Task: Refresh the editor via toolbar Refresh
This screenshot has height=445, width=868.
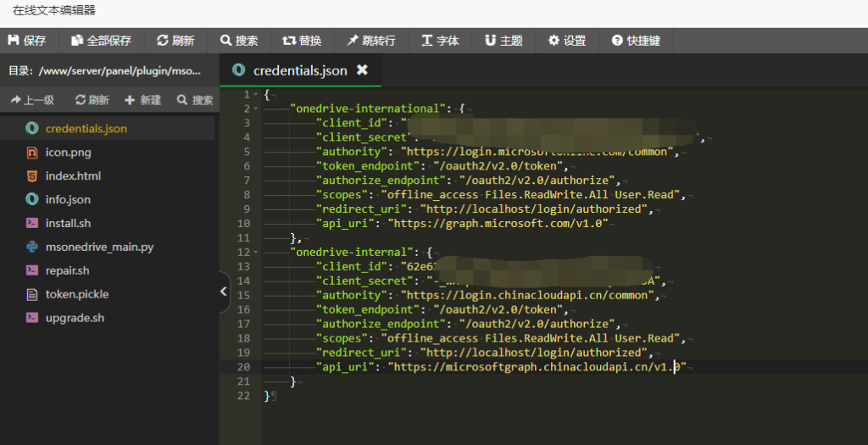Action: [x=175, y=41]
